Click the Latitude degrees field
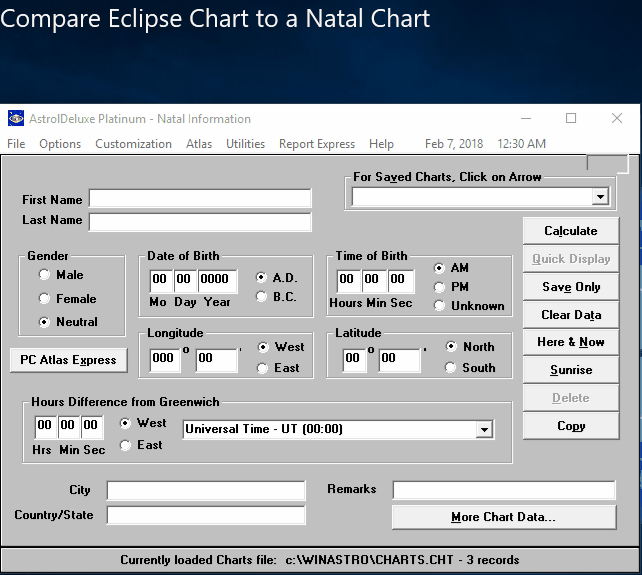 354,360
